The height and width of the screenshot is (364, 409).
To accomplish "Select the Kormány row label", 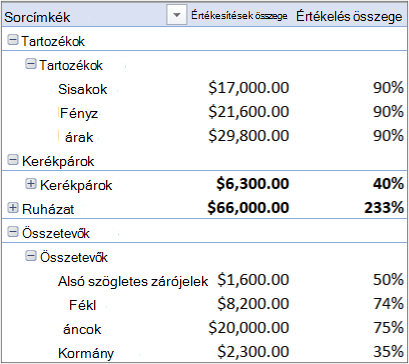I will click(x=86, y=353).
